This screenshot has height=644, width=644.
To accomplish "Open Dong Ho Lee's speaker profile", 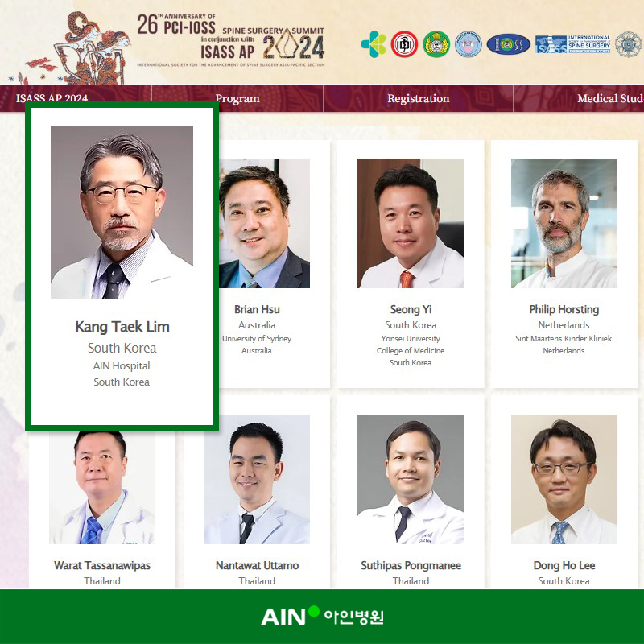I will (564, 565).
